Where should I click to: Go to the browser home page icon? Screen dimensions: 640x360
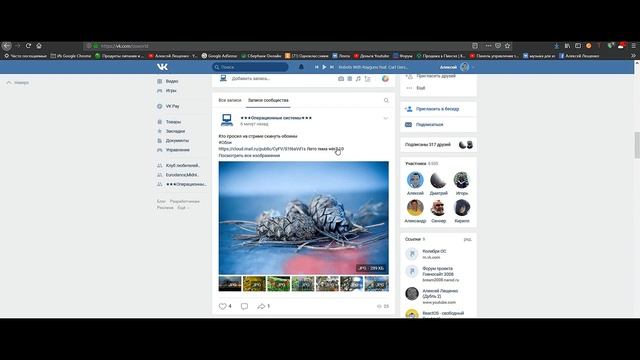[39, 46]
